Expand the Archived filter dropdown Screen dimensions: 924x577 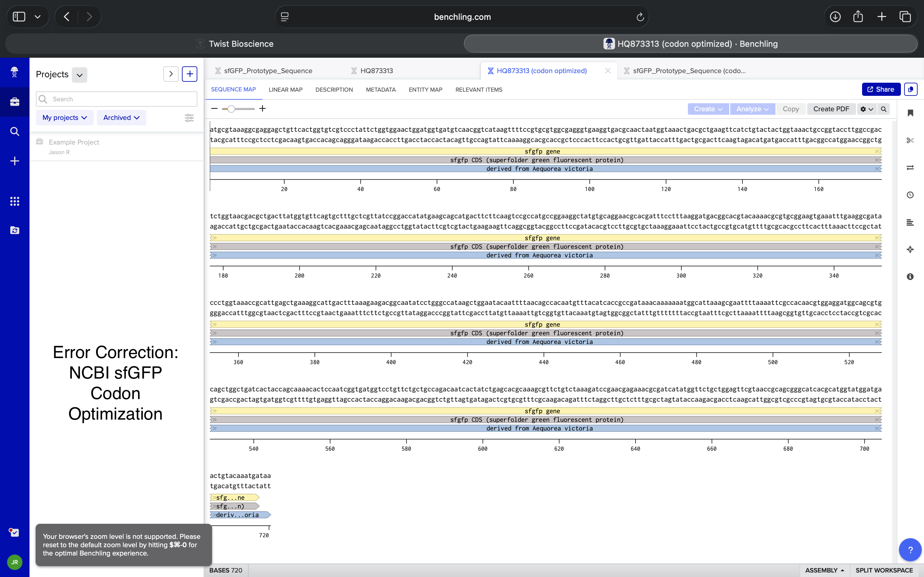(x=121, y=118)
